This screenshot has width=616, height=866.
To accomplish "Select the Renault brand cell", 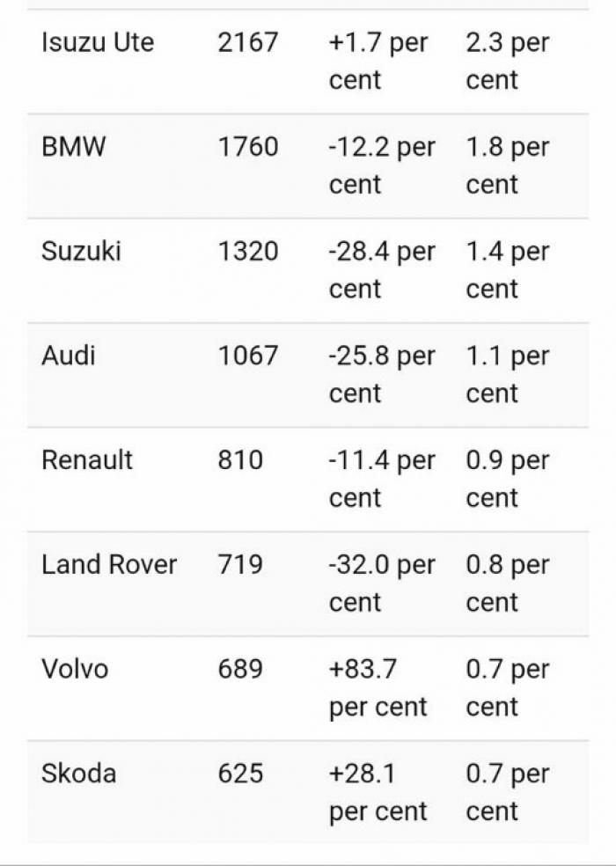I will 87,459.
